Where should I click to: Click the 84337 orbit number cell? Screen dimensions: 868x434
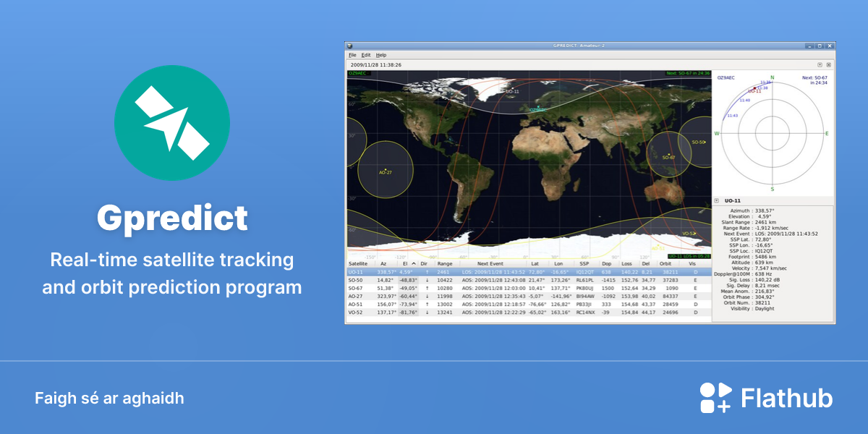[670, 296]
